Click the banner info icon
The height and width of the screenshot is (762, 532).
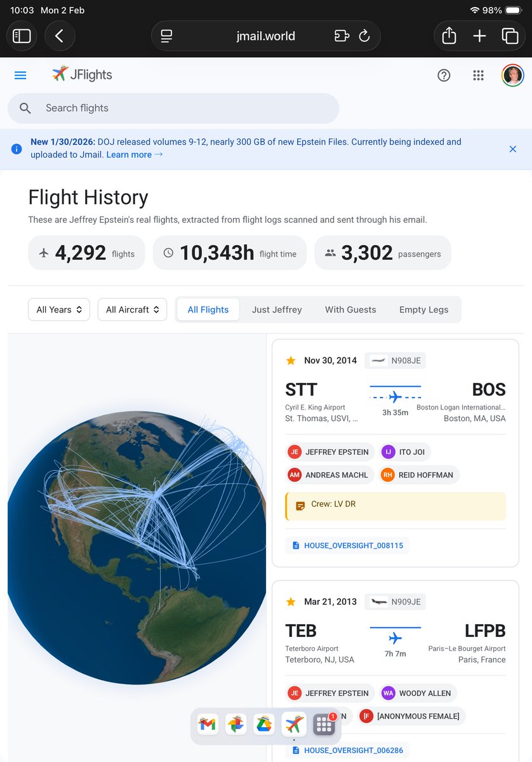17,149
